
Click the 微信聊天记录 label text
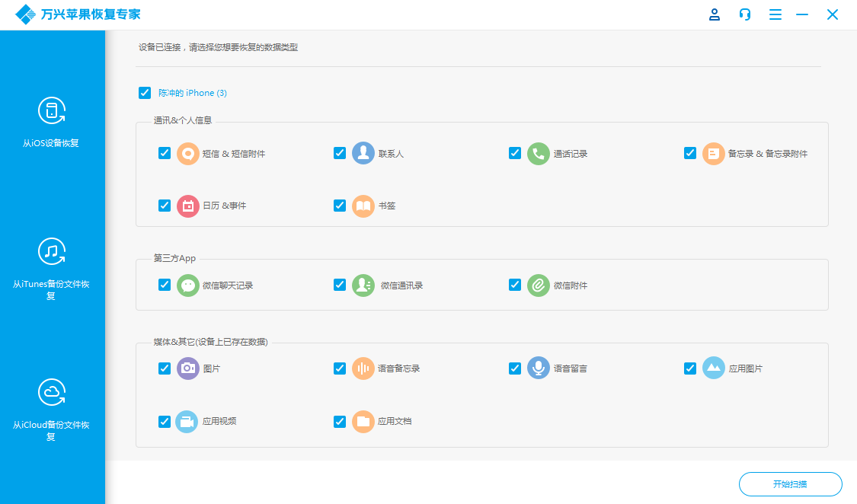point(228,285)
